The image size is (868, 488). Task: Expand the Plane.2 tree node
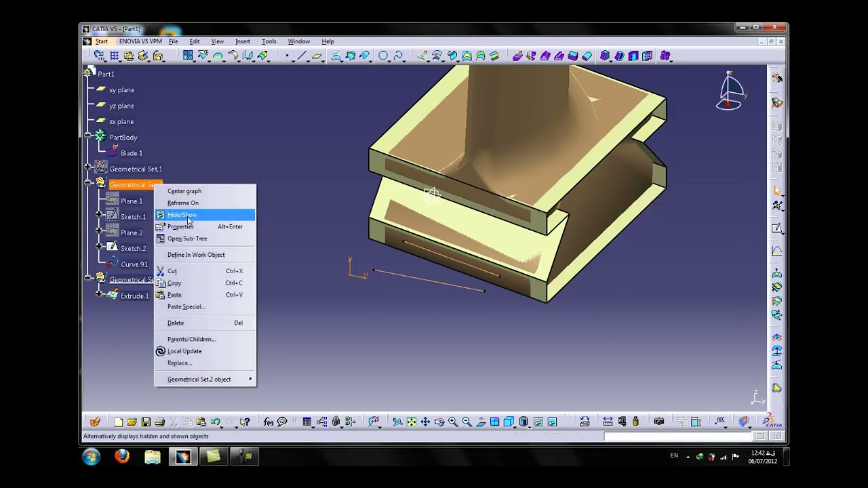click(99, 230)
